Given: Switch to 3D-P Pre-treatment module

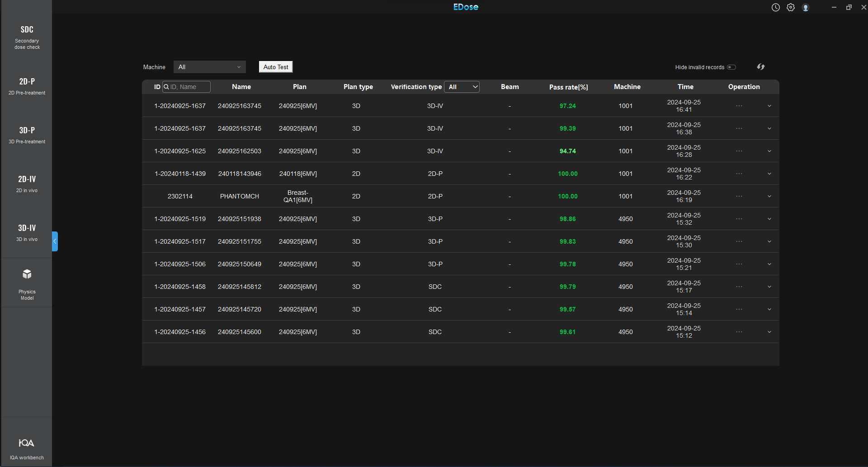Looking at the screenshot, I should 27,135.
